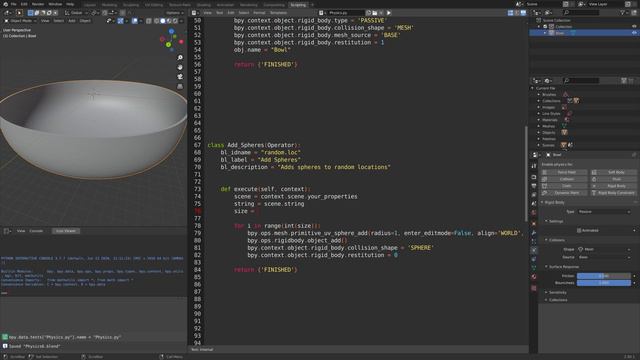
Task: Click the hand pan-view gizmo in viewport
Action: [180, 67]
